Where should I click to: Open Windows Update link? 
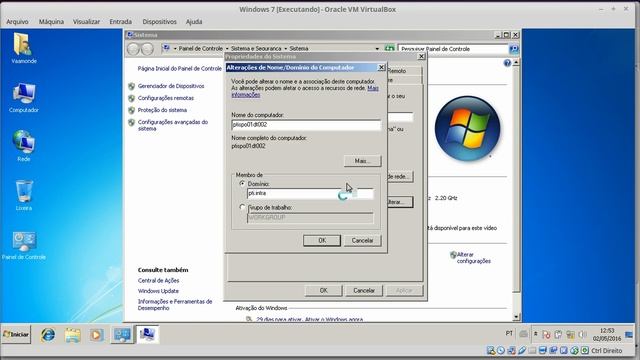click(x=158, y=291)
